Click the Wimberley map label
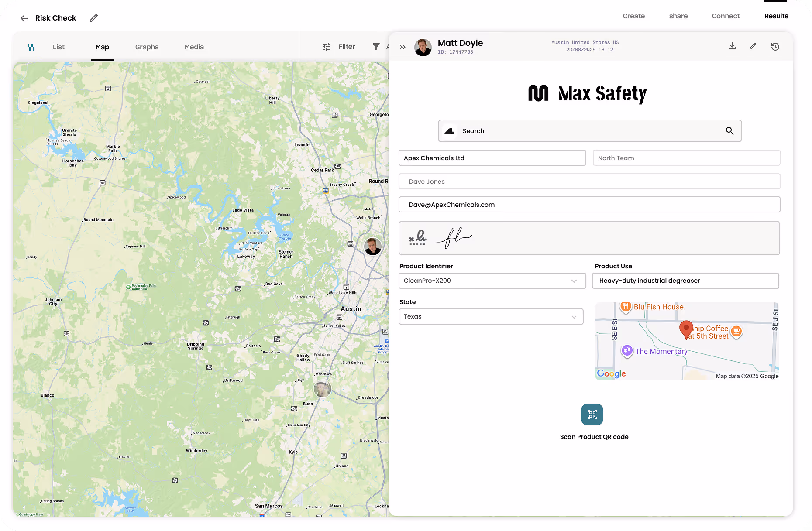 point(196,451)
